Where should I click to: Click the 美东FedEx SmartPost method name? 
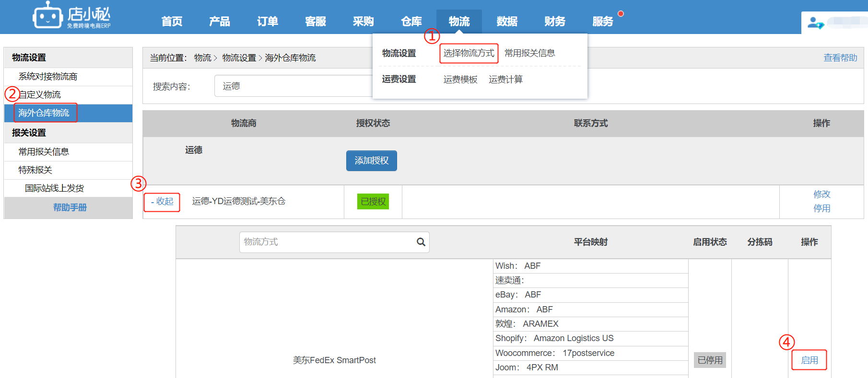334,360
